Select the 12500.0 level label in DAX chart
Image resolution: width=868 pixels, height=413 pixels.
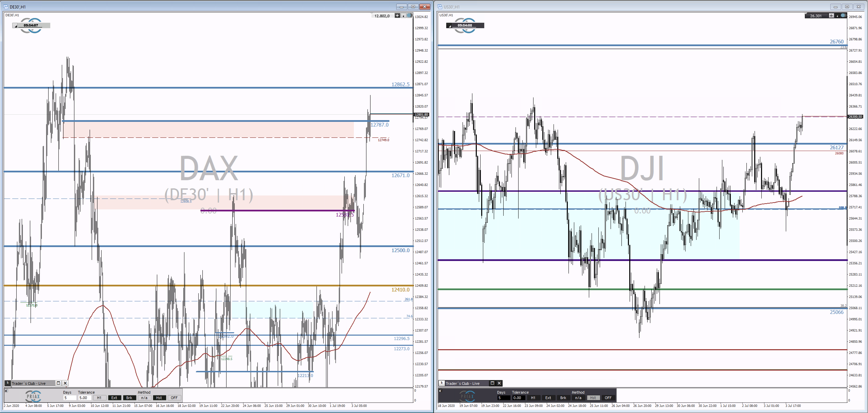400,250
